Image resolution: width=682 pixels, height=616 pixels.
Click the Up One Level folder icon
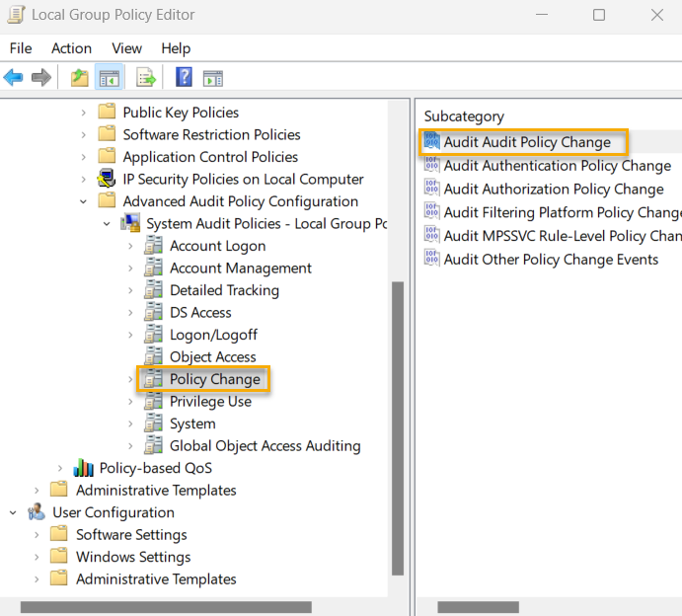pyautogui.click(x=80, y=78)
